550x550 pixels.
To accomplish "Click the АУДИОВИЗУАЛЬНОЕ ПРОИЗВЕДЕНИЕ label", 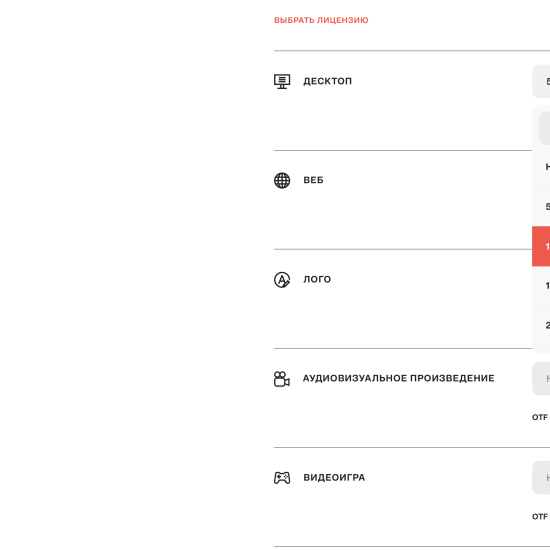I will pos(399,378).
